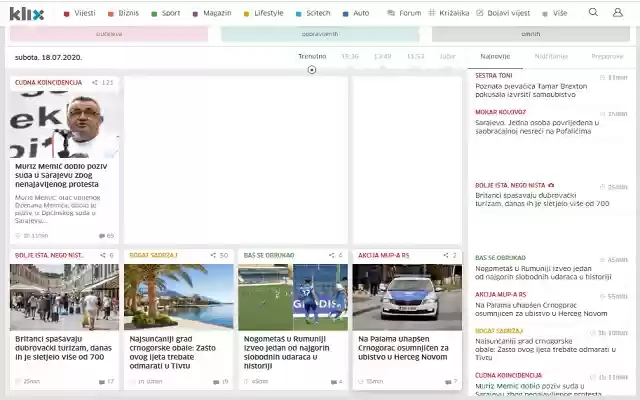The width and height of the screenshot is (640, 400).
Task: Select Trenutno on the timeline
Action: coord(312,56)
